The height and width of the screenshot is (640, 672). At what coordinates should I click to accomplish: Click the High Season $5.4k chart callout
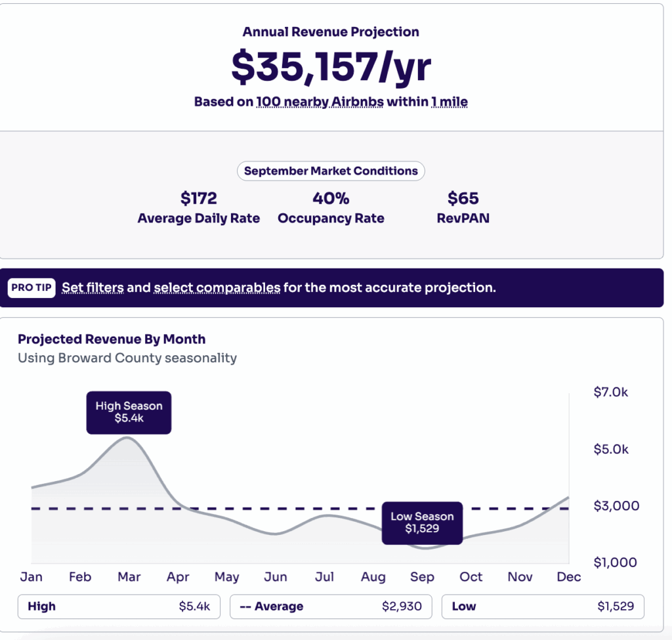click(x=129, y=413)
